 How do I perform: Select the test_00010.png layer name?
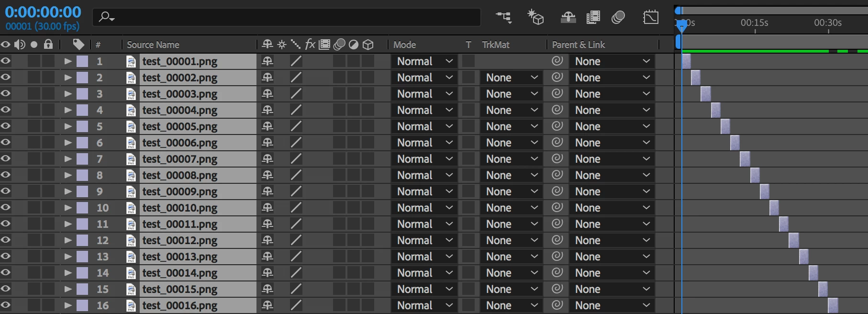tap(180, 207)
